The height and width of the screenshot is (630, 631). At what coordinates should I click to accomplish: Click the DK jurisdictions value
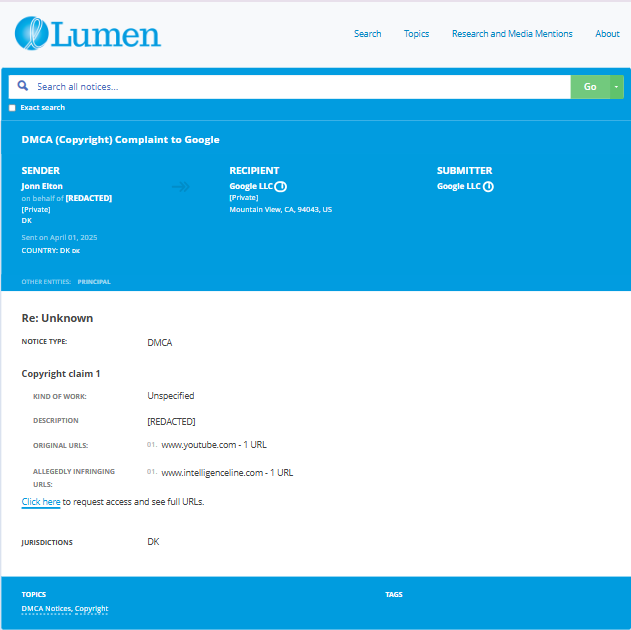(x=153, y=541)
